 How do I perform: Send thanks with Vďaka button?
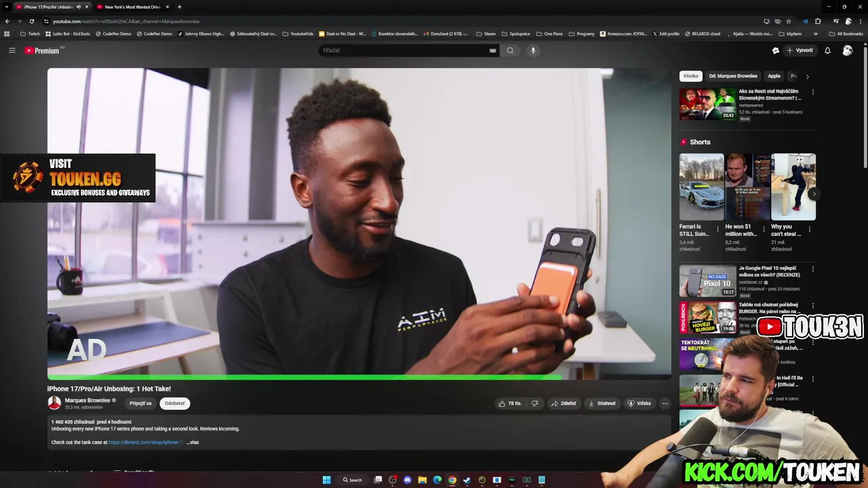(639, 403)
